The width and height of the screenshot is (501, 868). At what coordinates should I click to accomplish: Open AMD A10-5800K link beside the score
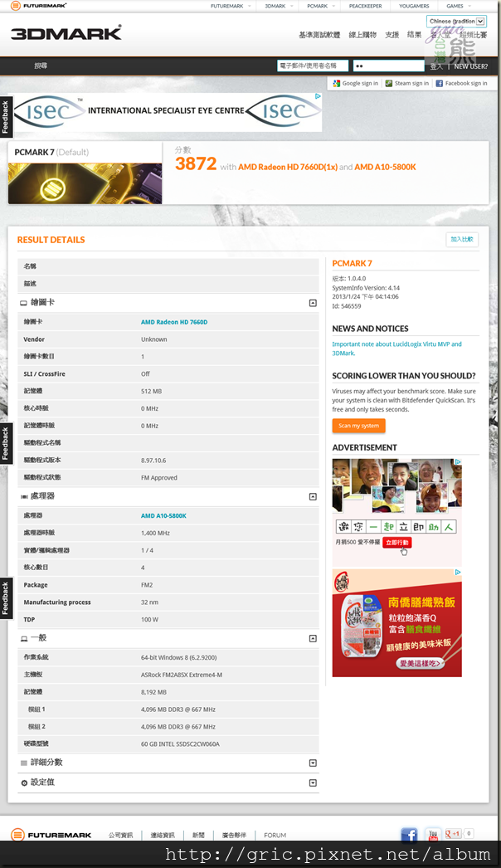tap(386, 167)
